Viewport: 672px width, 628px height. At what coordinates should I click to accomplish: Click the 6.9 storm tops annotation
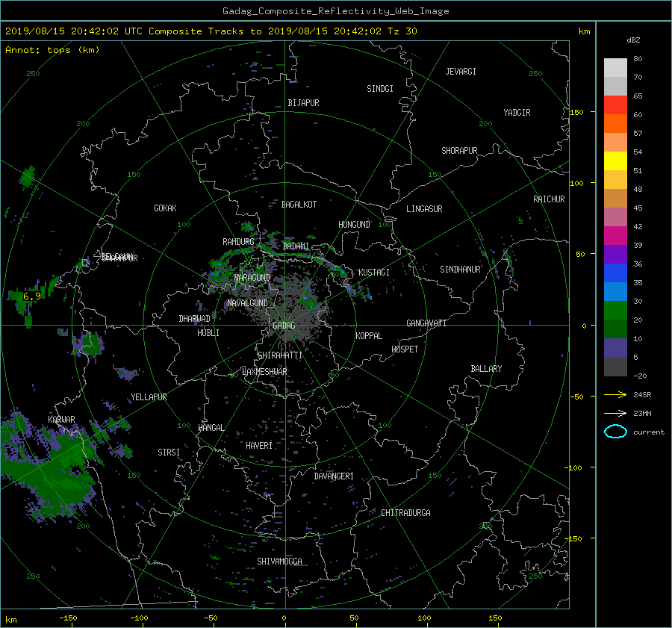point(31,296)
